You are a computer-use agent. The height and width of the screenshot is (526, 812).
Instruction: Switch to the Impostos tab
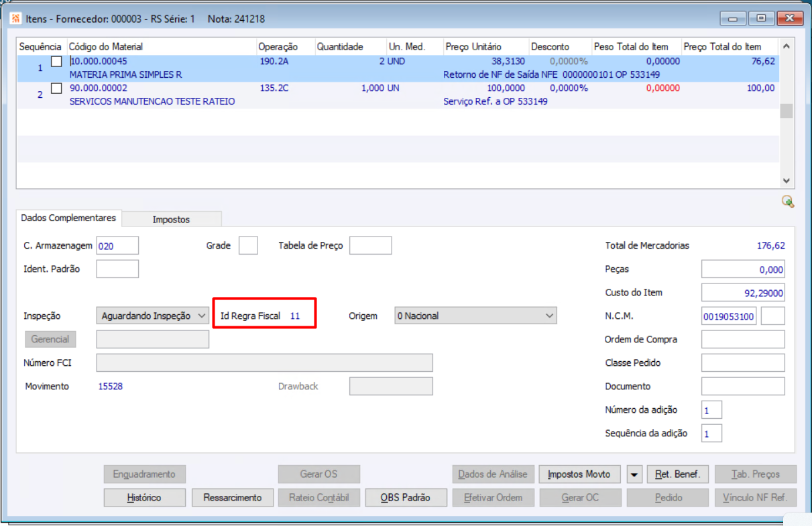click(171, 219)
